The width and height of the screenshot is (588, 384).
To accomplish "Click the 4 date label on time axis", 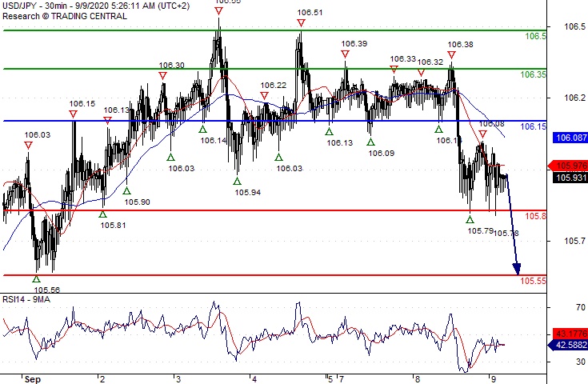I will [254, 379].
